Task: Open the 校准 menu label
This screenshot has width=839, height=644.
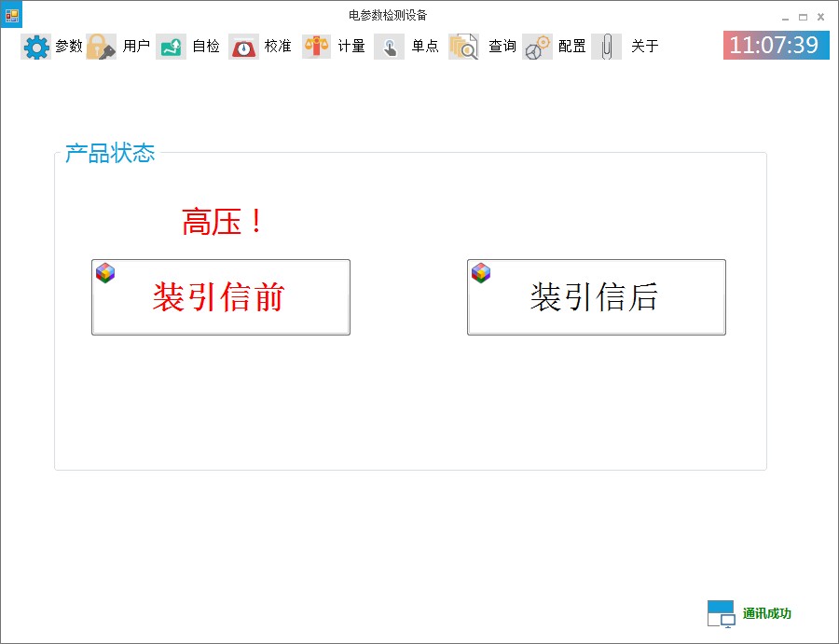Action: click(278, 46)
